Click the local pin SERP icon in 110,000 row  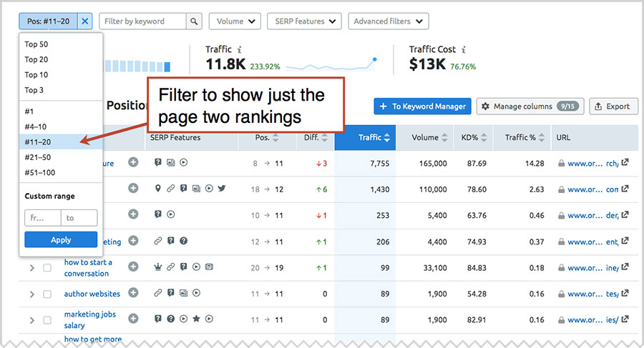point(157,189)
